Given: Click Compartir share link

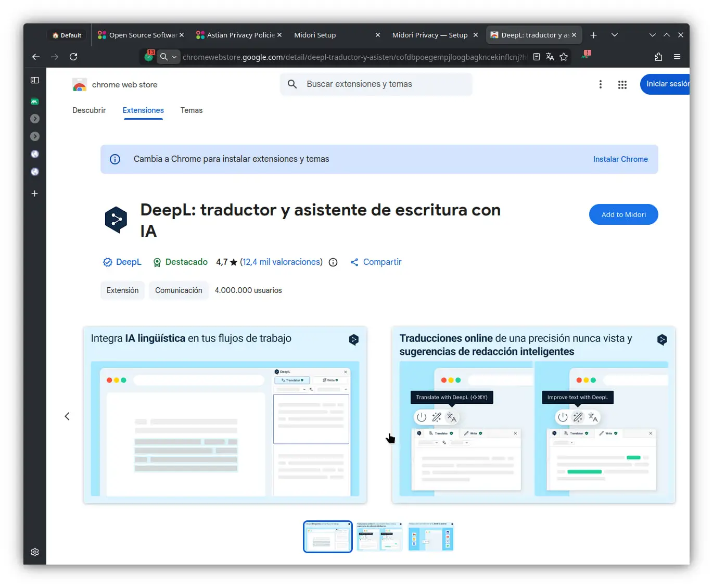Looking at the screenshot, I should pyautogui.click(x=376, y=262).
